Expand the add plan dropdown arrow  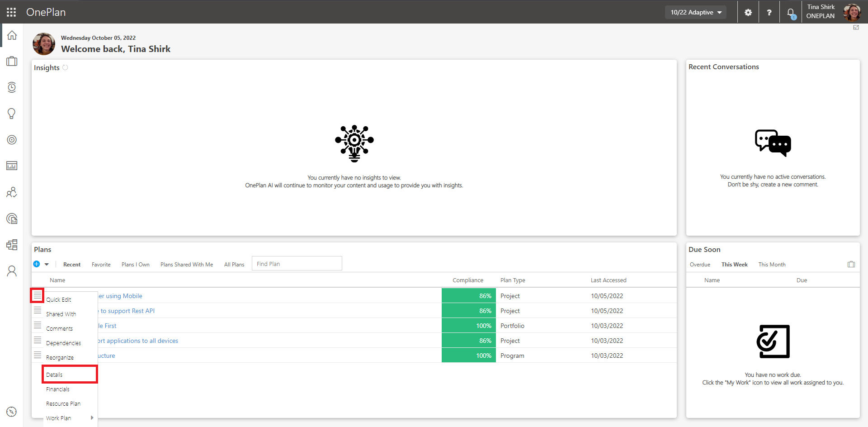click(47, 264)
